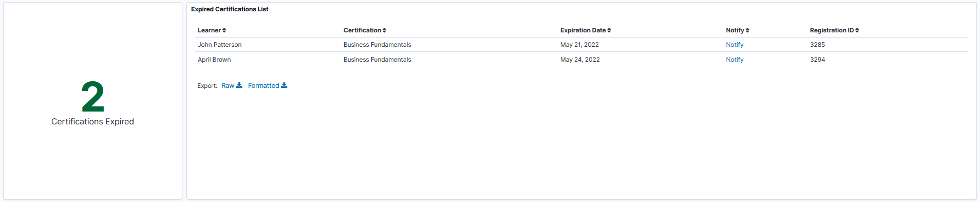This screenshot has height=202, width=980.
Task: Select the Registration ID header text
Action: point(832,30)
